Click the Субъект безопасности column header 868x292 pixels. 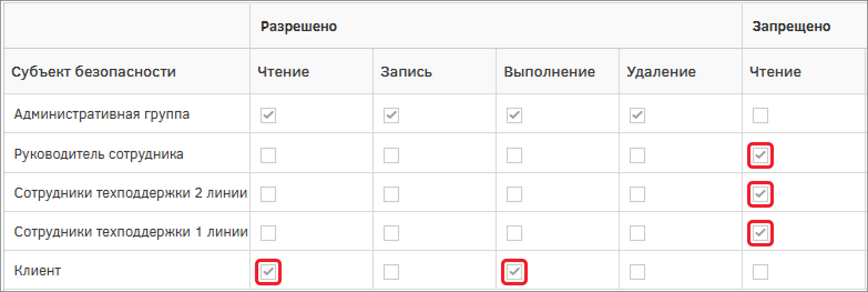pyautogui.click(x=94, y=72)
